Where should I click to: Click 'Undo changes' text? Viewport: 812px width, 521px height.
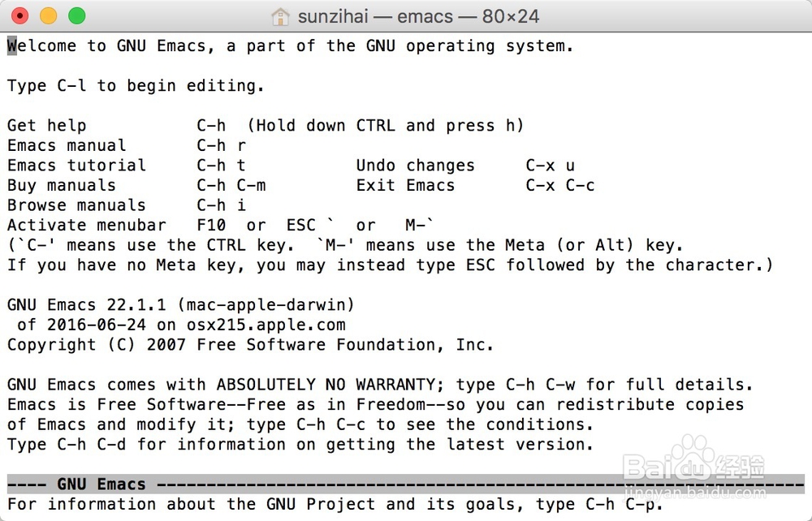click(x=415, y=166)
